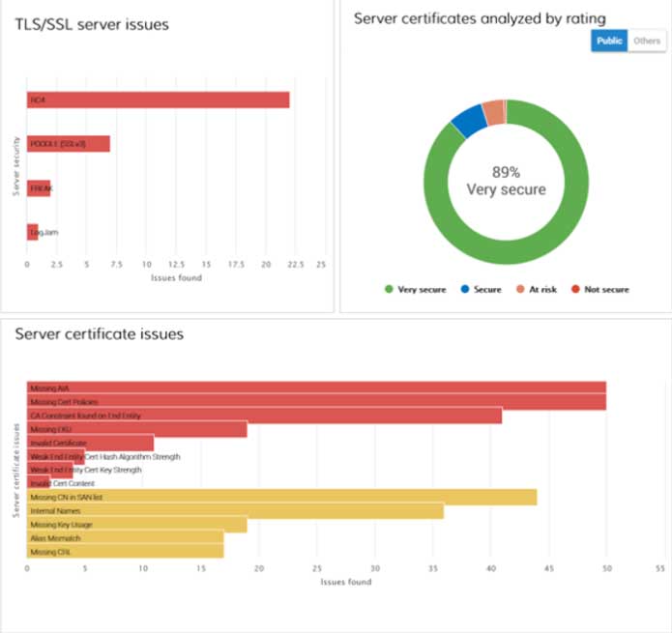The height and width of the screenshot is (633, 672).
Task: Click the 'TLS/SSL server issues' heading
Action: 92,24
